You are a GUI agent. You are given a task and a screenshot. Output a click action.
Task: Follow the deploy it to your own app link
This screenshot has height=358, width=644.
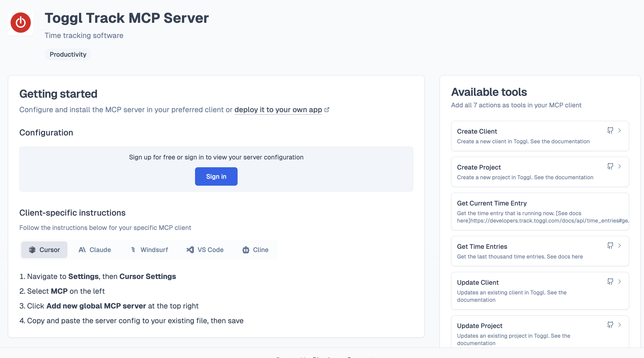[278, 110]
